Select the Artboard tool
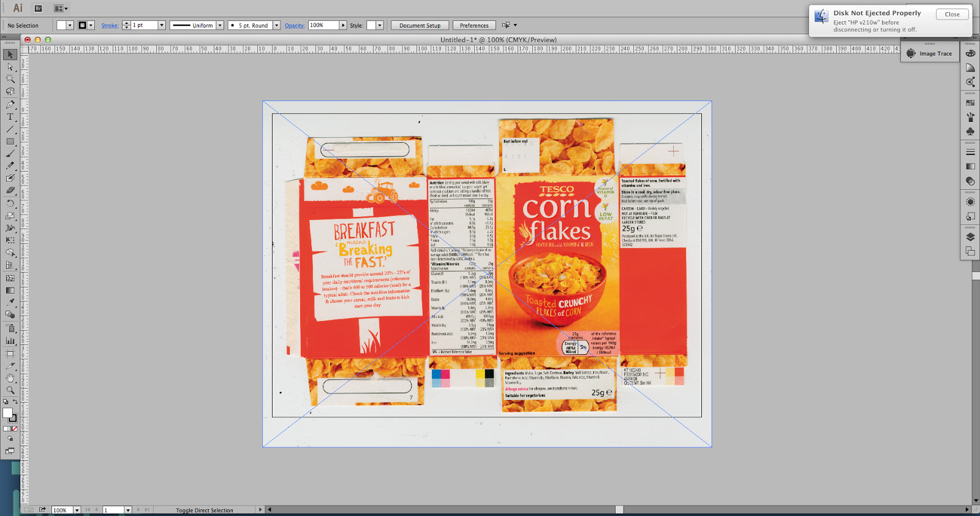Screen dimensions: 980x516 coord(10,354)
